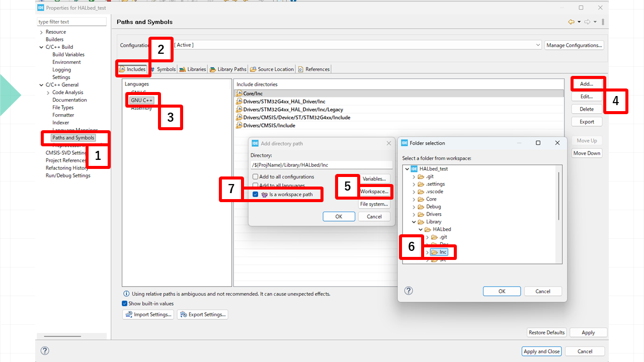The image size is (644, 362).
Task: Switch to the Source Location tab
Action: coord(272,69)
